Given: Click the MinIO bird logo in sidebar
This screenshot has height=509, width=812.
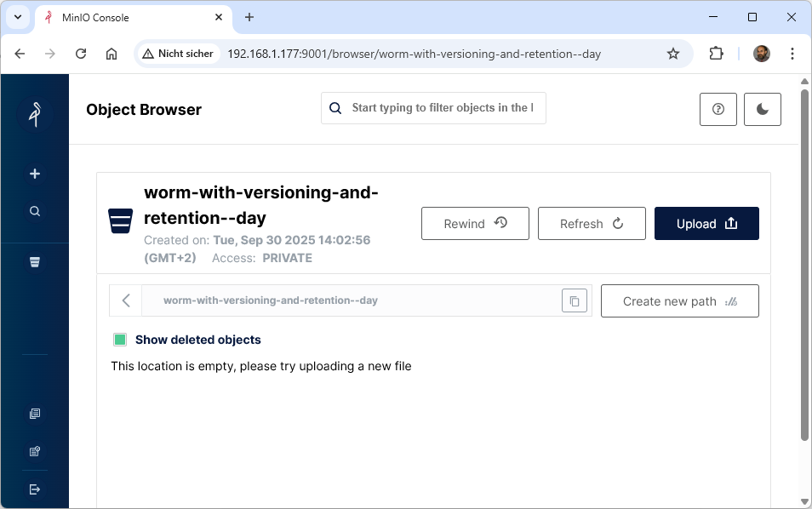Looking at the screenshot, I should [35, 114].
